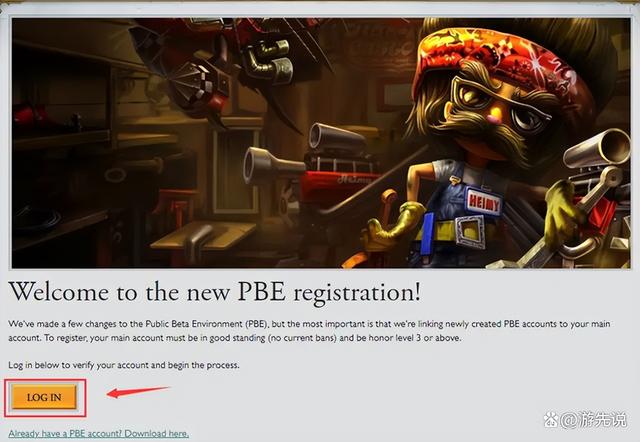Screen dimensions: 640x442
Task: Open the "Already have a PBE account? Download here" link
Action: [x=98, y=433]
